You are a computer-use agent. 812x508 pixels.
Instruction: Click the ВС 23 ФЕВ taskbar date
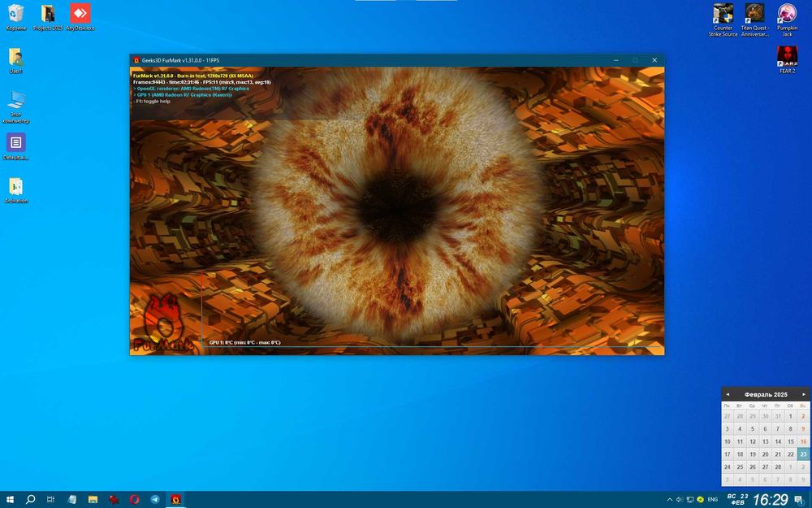click(737, 500)
